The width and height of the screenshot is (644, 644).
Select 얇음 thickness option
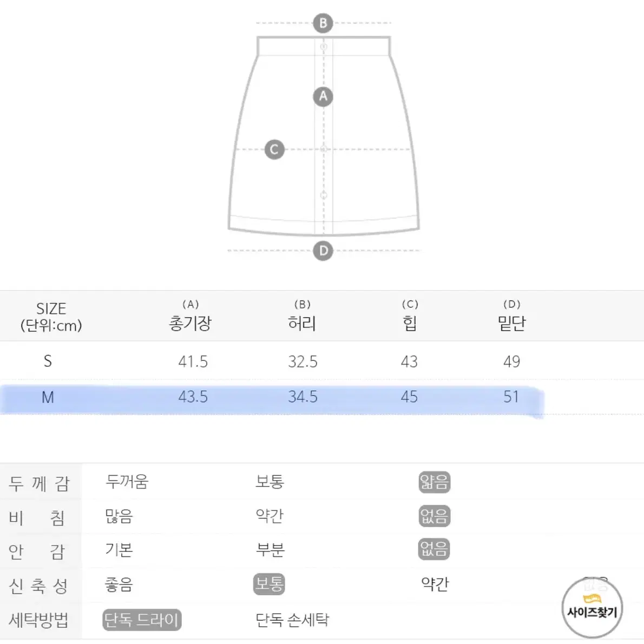point(435,482)
